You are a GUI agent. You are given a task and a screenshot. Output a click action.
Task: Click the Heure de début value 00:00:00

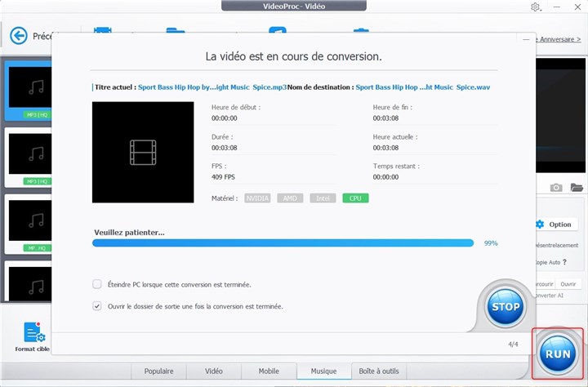[225, 118]
